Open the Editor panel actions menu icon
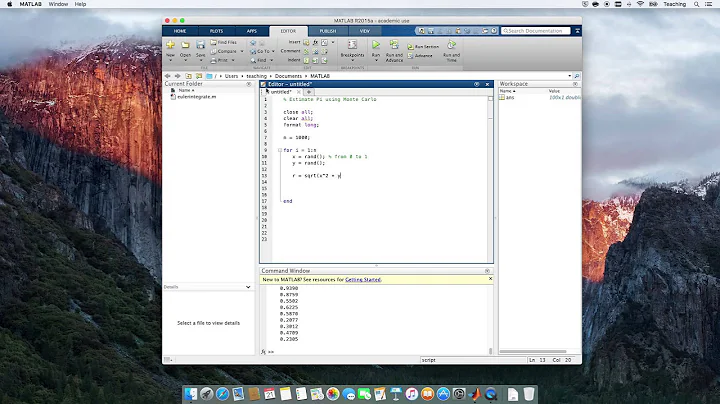The image size is (720, 404). pos(477,84)
